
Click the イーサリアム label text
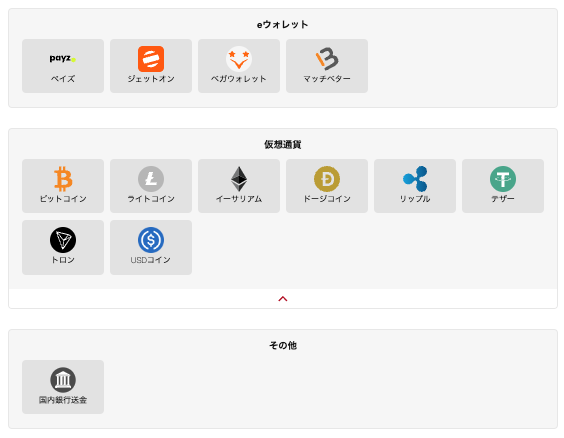pyautogui.click(x=239, y=199)
